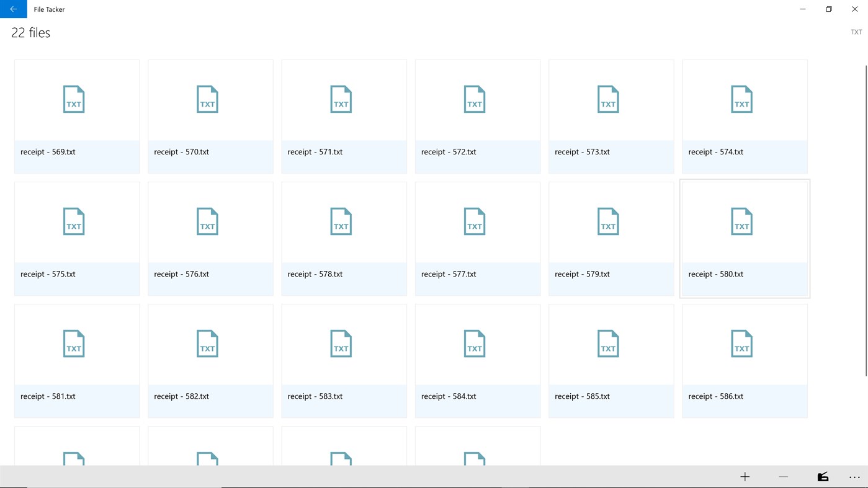This screenshot has width=868, height=488.
Task: Select the file name receipt - 582.txt
Action: click(181, 396)
